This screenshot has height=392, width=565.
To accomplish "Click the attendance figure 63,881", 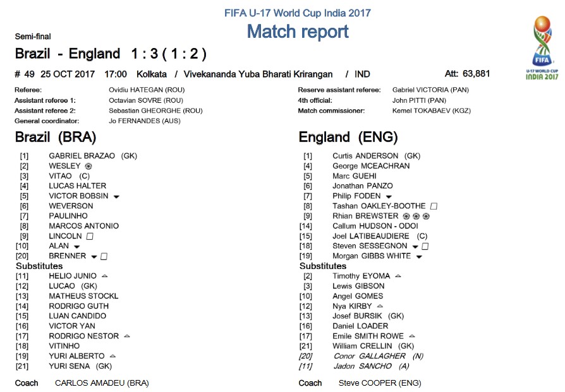I will click(477, 74).
